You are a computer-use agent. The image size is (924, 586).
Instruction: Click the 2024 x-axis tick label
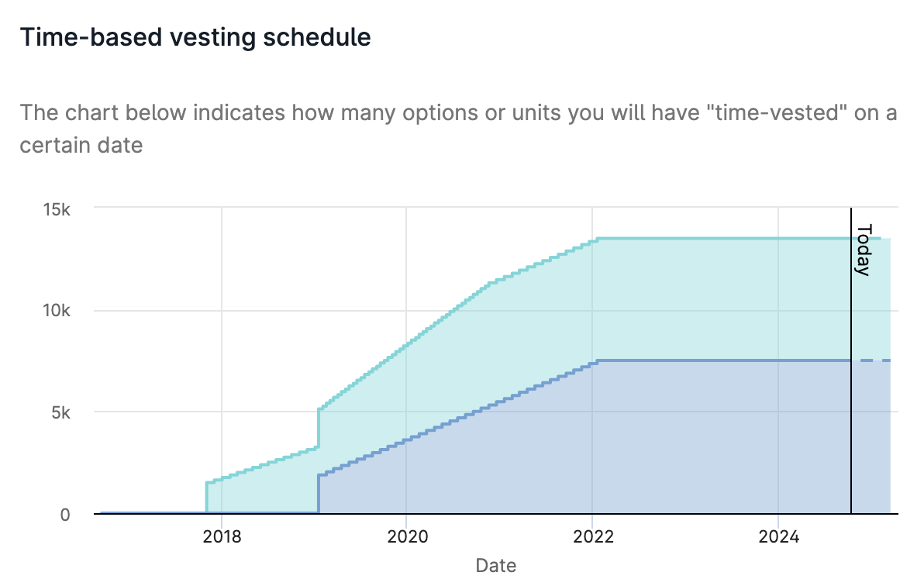point(777,535)
